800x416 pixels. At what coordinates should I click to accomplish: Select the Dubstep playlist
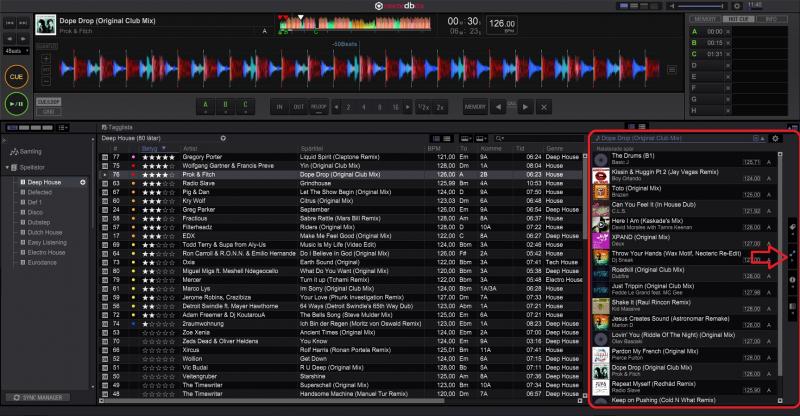(38, 223)
